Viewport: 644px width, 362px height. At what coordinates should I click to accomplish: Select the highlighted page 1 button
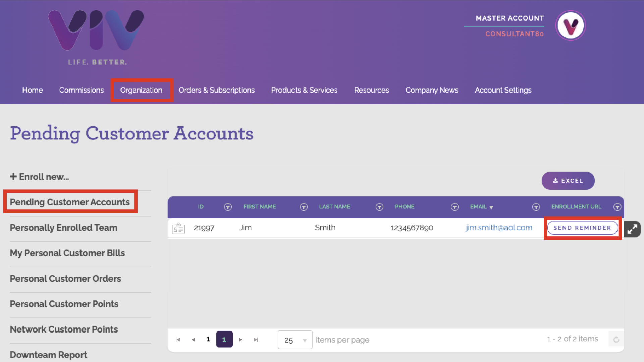(x=224, y=339)
